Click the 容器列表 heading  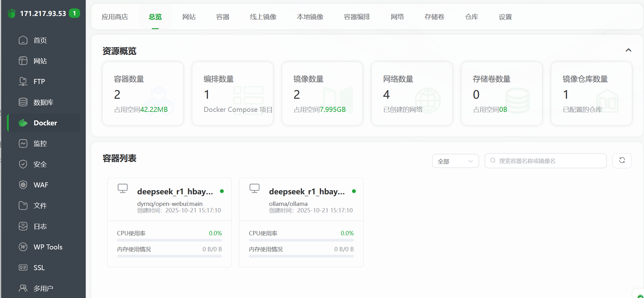(120, 158)
